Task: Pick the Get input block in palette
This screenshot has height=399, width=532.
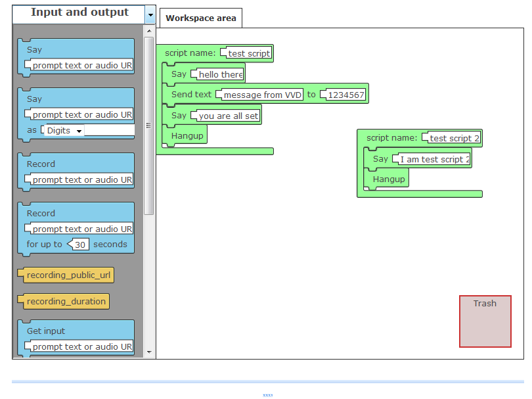Action: (x=46, y=331)
